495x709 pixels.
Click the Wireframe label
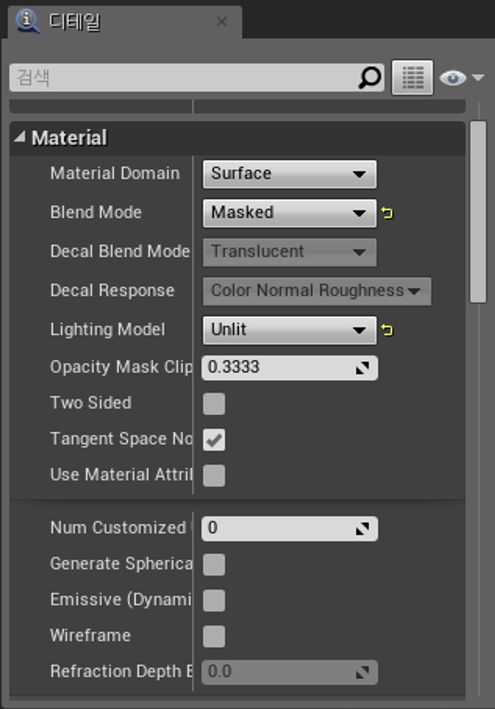(x=90, y=636)
